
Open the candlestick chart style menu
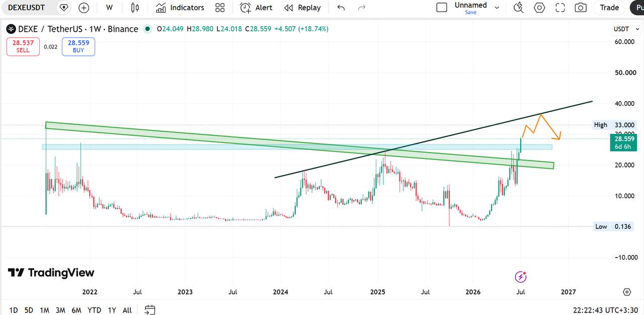(x=135, y=8)
